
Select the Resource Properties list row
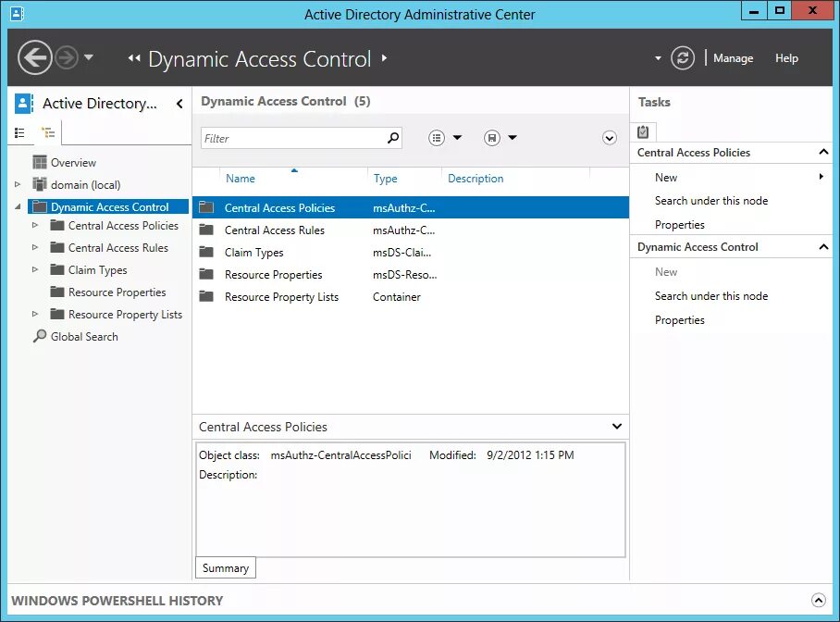tap(411, 275)
